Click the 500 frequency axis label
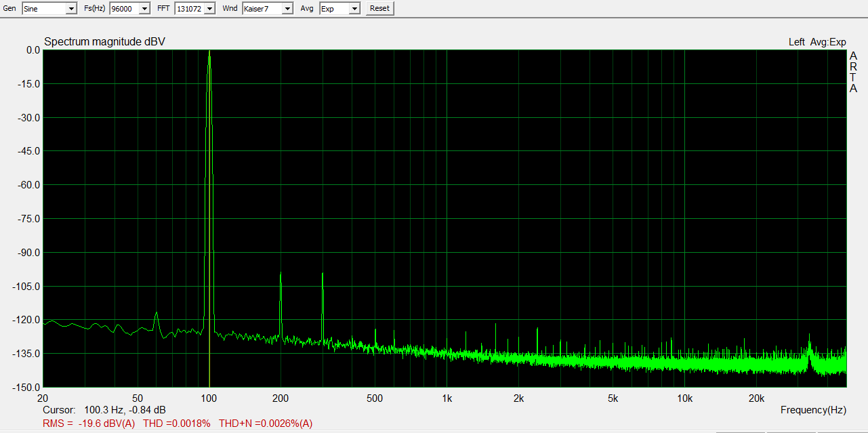Viewport: 868px width, 433px height. click(375, 398)
